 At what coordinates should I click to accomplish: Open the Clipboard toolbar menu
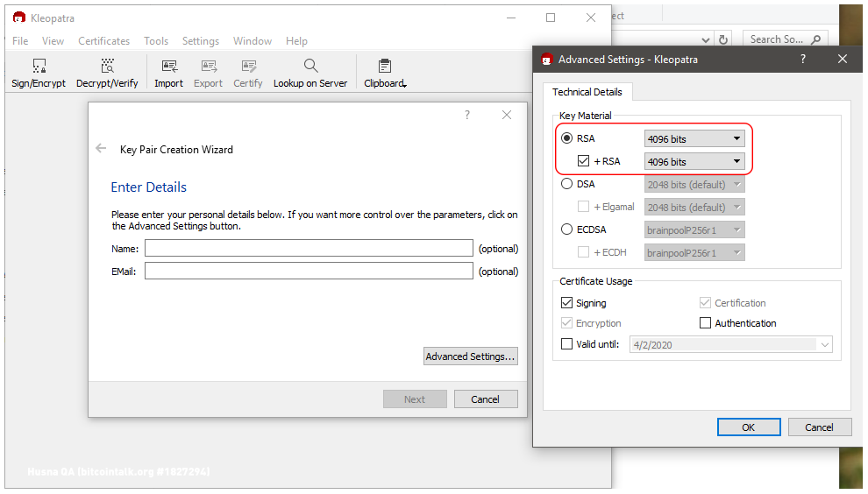pos(385,73)
